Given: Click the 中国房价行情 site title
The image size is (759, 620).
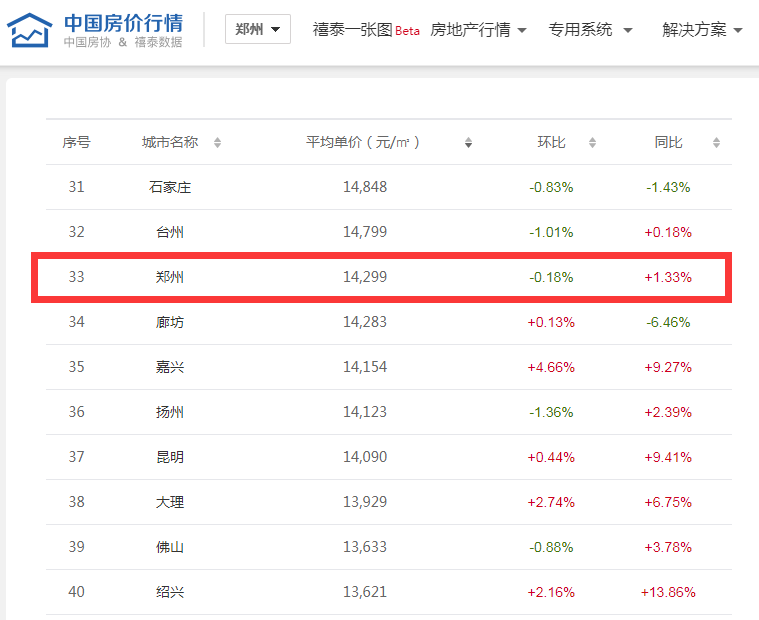Looking at the screenshot, I should (123, 23).
